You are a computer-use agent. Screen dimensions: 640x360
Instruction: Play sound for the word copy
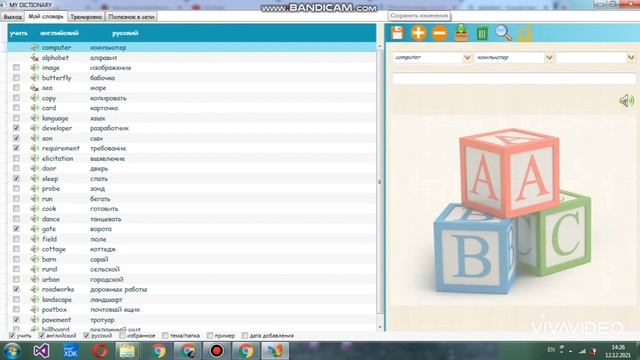(35, 98)
